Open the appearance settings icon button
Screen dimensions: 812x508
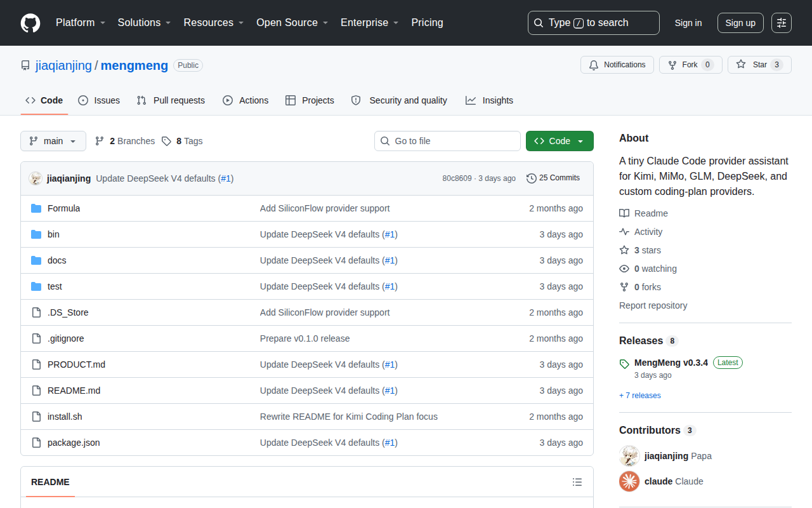(x=782, y=23)
